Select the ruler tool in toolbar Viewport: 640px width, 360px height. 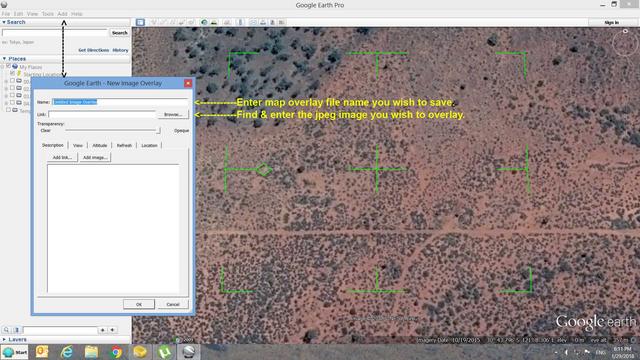point(240,22)
